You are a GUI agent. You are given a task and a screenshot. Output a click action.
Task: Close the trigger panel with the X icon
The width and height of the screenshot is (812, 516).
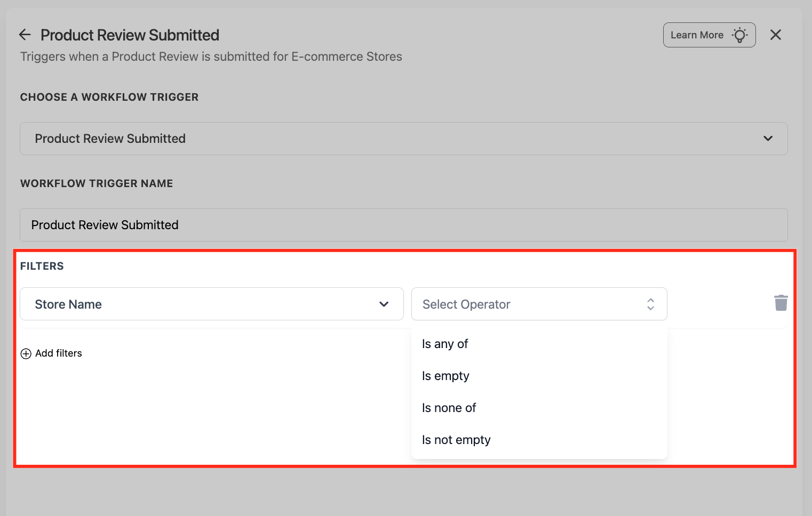pyautogui.click(x=776, y=35)
